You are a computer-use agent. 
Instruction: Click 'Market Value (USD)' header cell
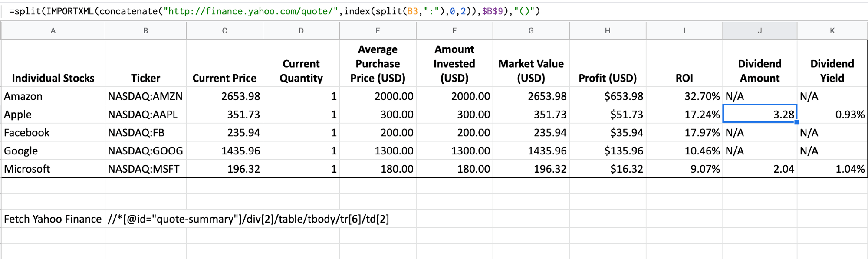tap(531, 63)
